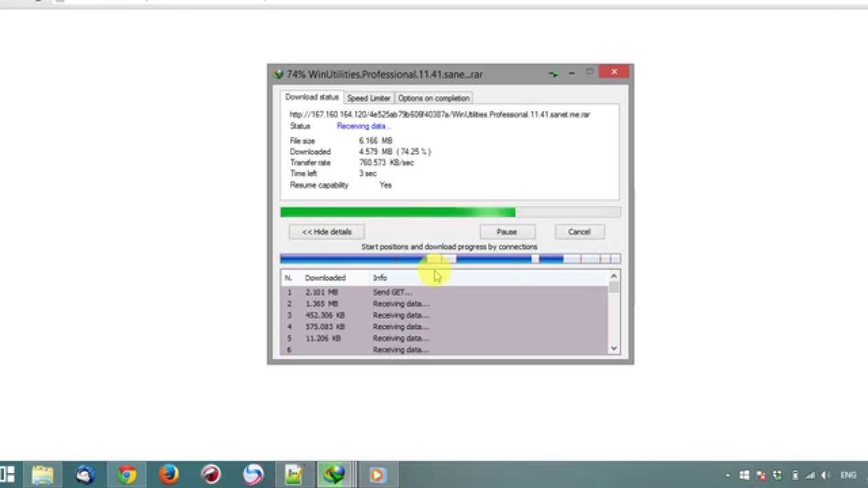
Task: Switch to the Download status tab
Action: coord(312,98)
